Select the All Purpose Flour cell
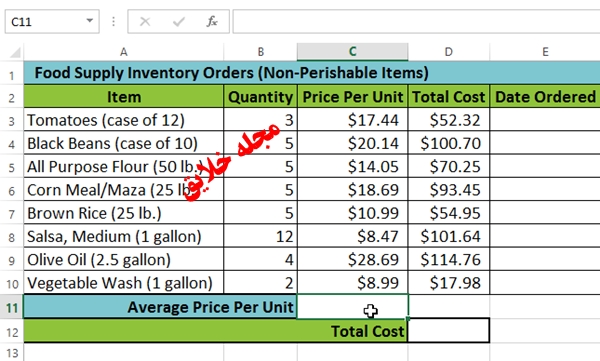The image size is (600, 361). [124, 167]
